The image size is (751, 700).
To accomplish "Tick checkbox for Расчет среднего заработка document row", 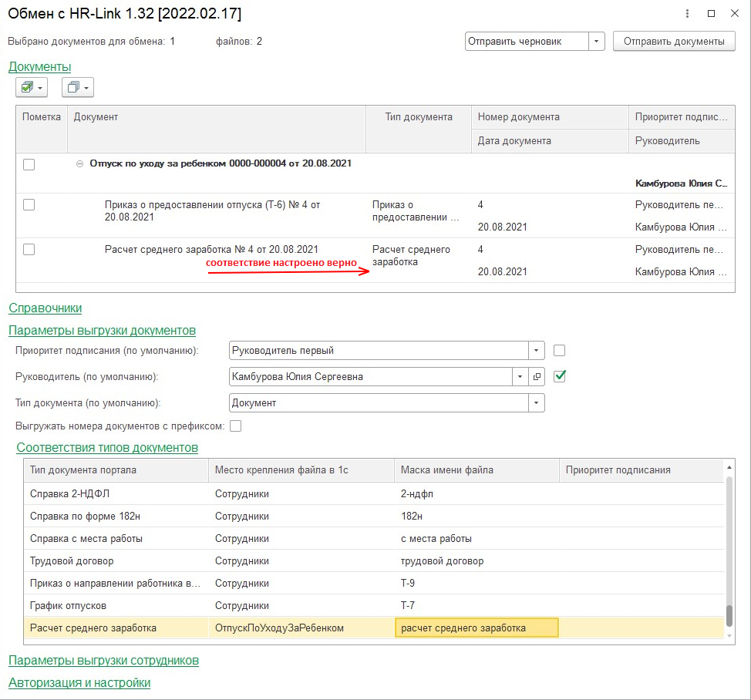I will (29, 250).
